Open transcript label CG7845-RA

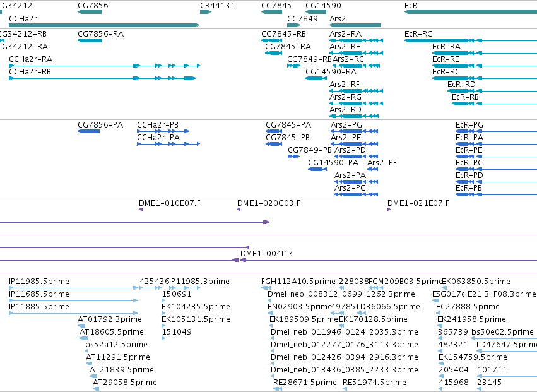coord(288,47)
